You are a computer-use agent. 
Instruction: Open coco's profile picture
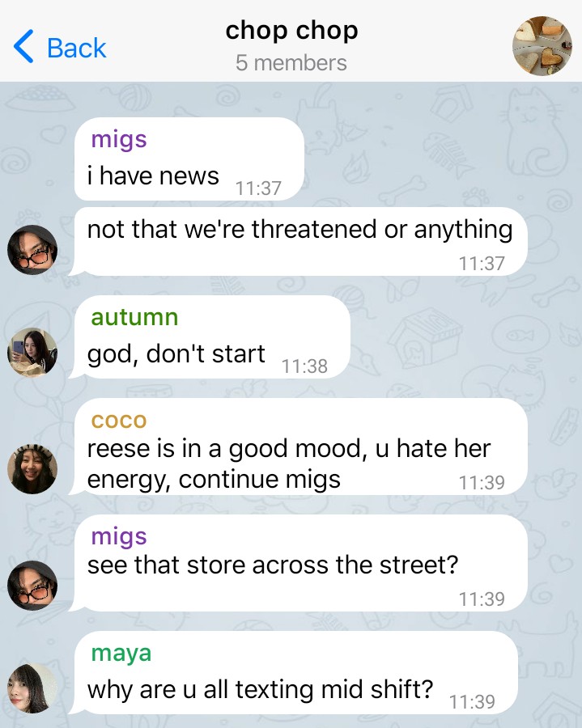pyautogui.click(x=32, y=469)
